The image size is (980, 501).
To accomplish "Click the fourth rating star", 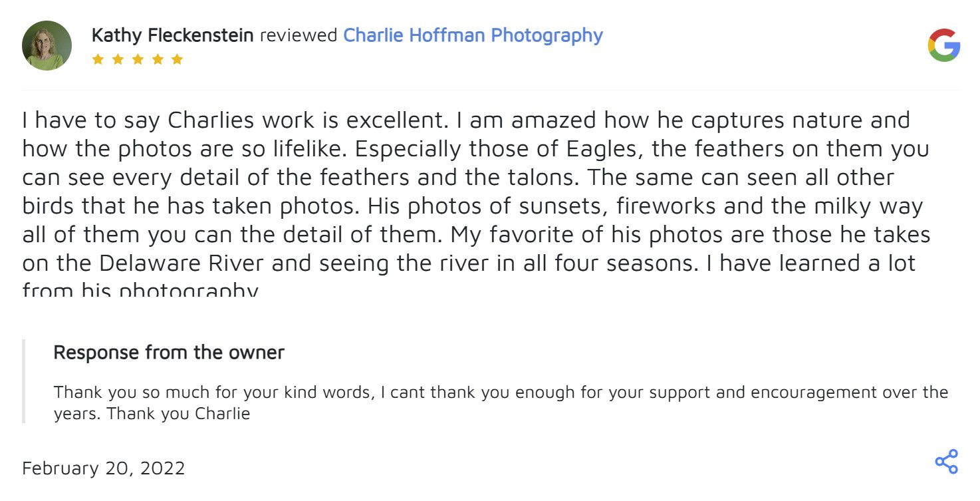I will [x=157, y=59].
